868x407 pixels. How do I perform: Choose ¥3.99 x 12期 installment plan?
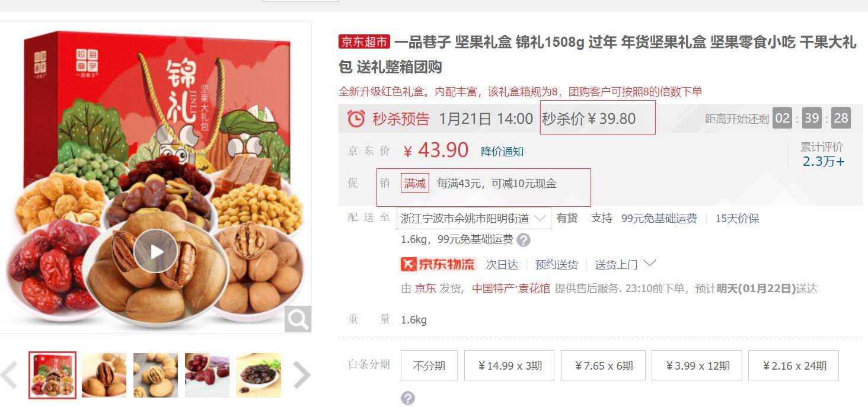coord(697,365)
